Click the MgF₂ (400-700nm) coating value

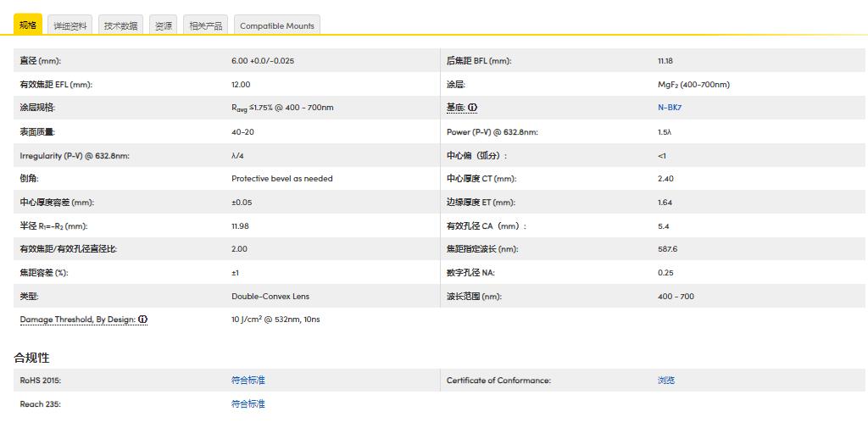click(693, 85)
